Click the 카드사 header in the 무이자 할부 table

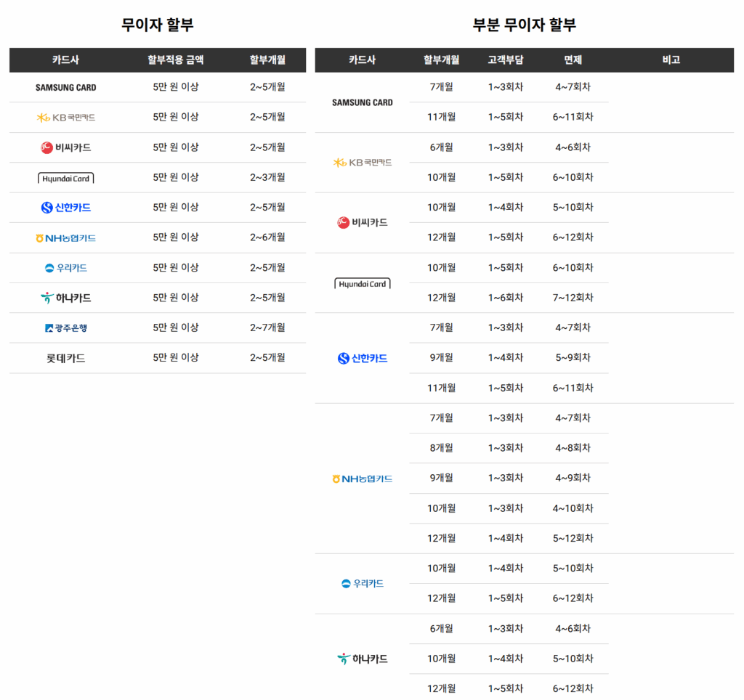tap(65, 60)
